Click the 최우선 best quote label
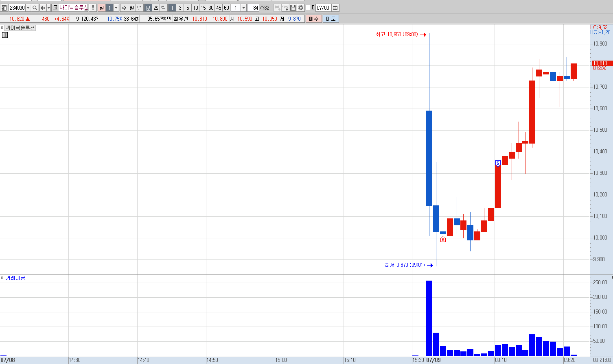The height and width of the screenshot is (364, 613). (181, 19)
